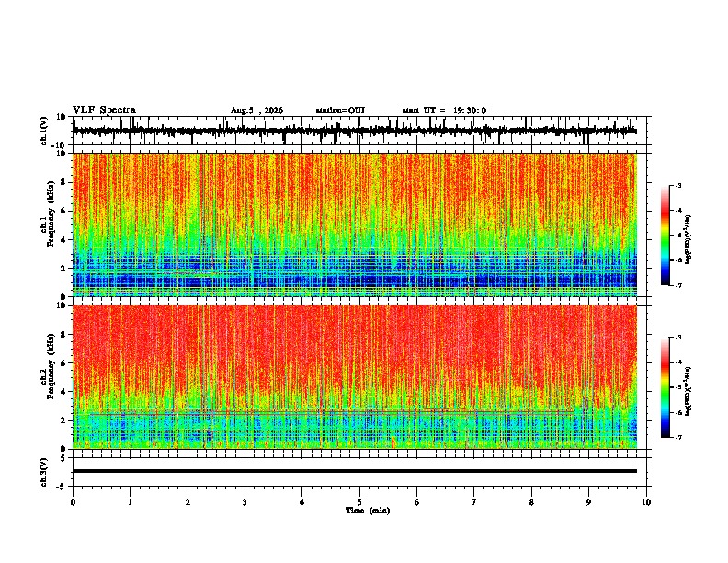The image size is (728, 563).
Task: Click the ch.2 color scale bar
Action: [665, 387]
